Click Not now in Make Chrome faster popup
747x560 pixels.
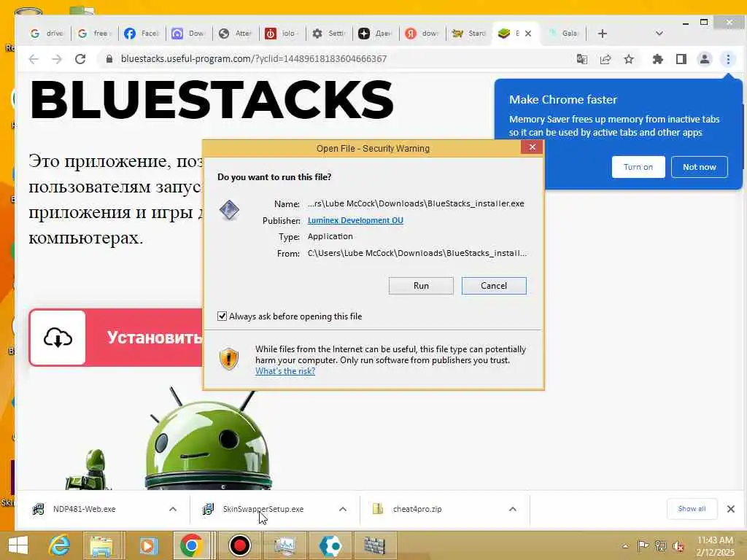699,167
